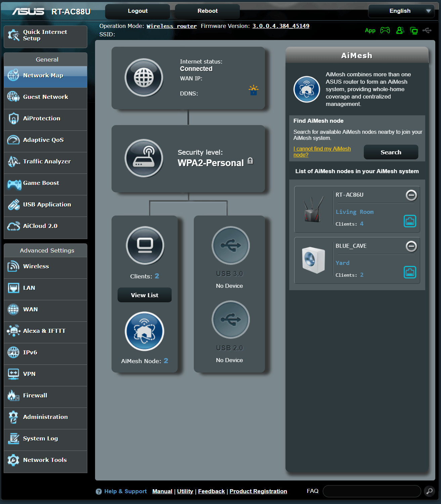441x504 pixels.
Task: Open Firewall settings
Action: [x=45, y=397]
